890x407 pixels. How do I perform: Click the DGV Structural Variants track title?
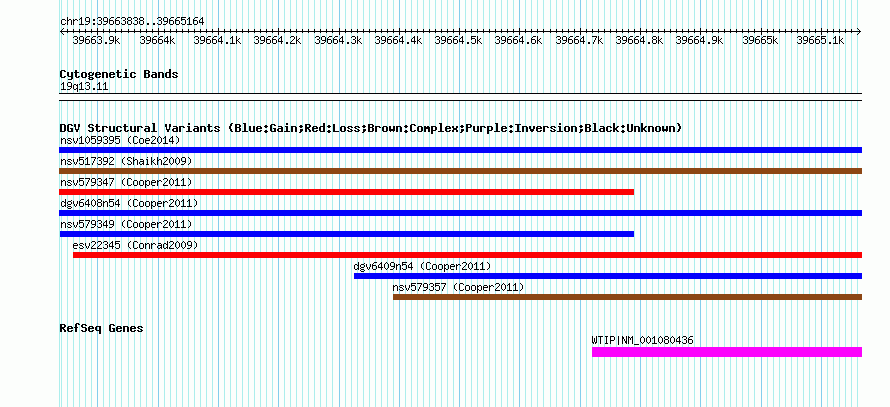[x=371, y=128]
